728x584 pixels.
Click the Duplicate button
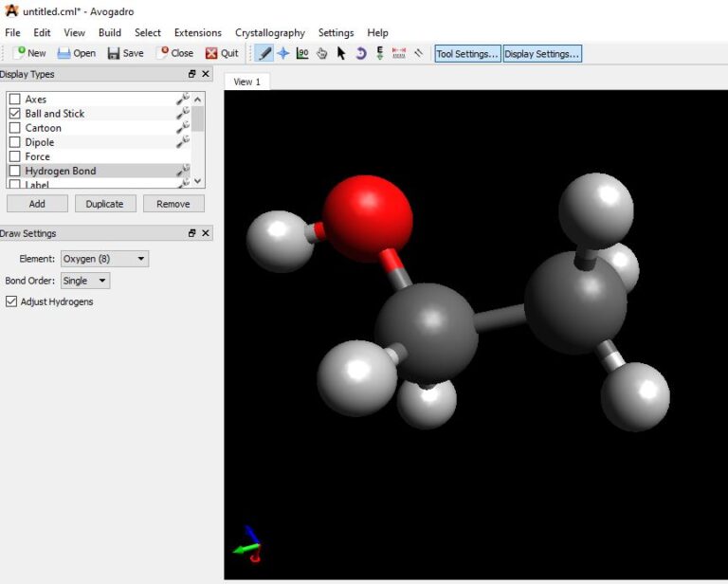pyautogui.click(x=105, y=204)
